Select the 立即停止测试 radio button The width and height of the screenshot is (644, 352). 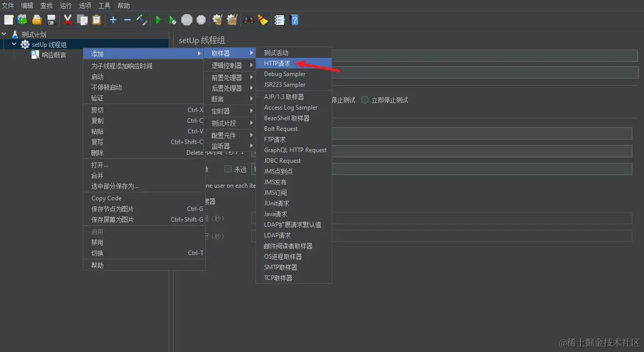click(365, 100)
